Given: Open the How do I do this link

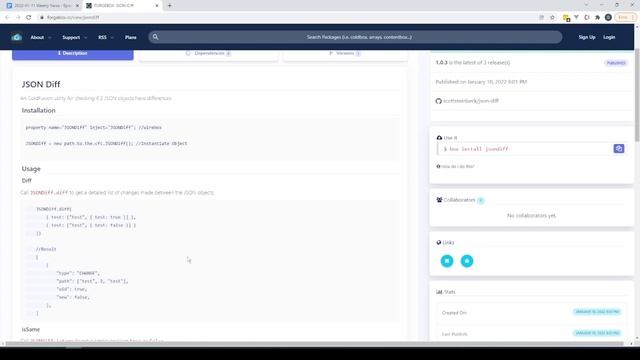Looking at the screenshot, I should click(457, 167).
